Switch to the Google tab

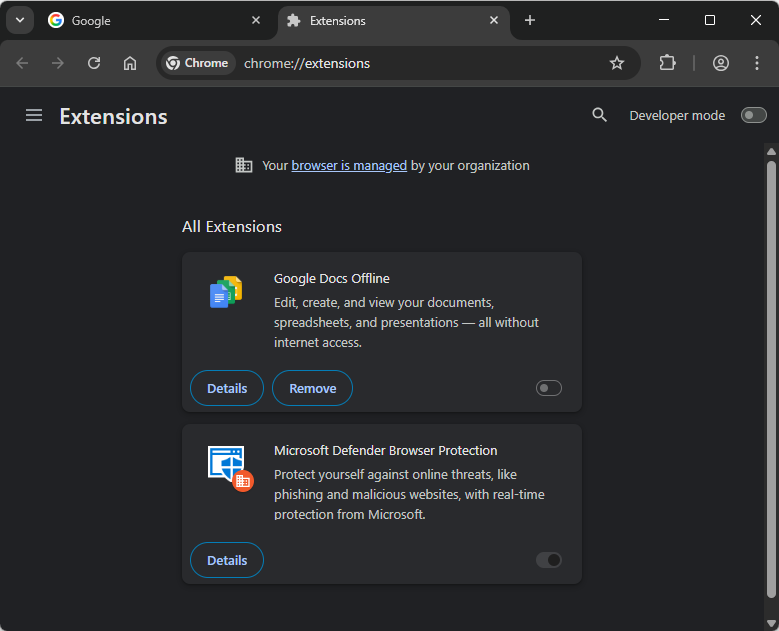[x=156, y=21]
